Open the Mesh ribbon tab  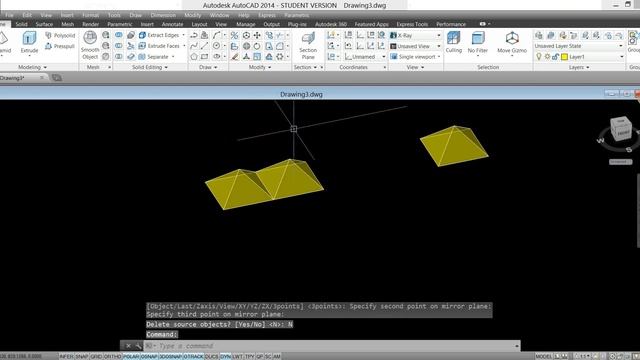click(67, 24)
